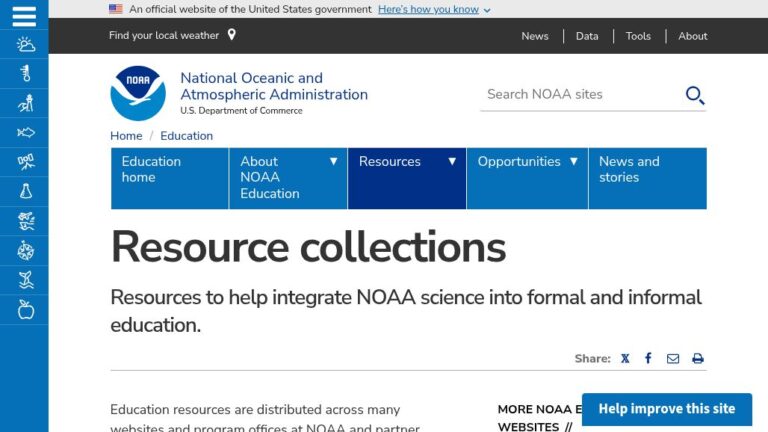Click 'An official website of the United States government'
Screen dimensions: 768x432
250,9
